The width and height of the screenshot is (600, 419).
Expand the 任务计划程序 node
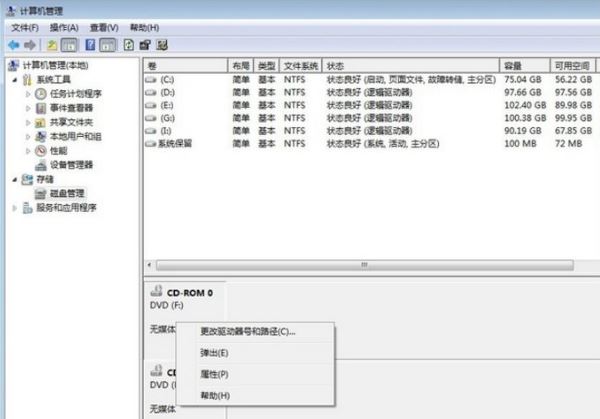click(28, 94)
